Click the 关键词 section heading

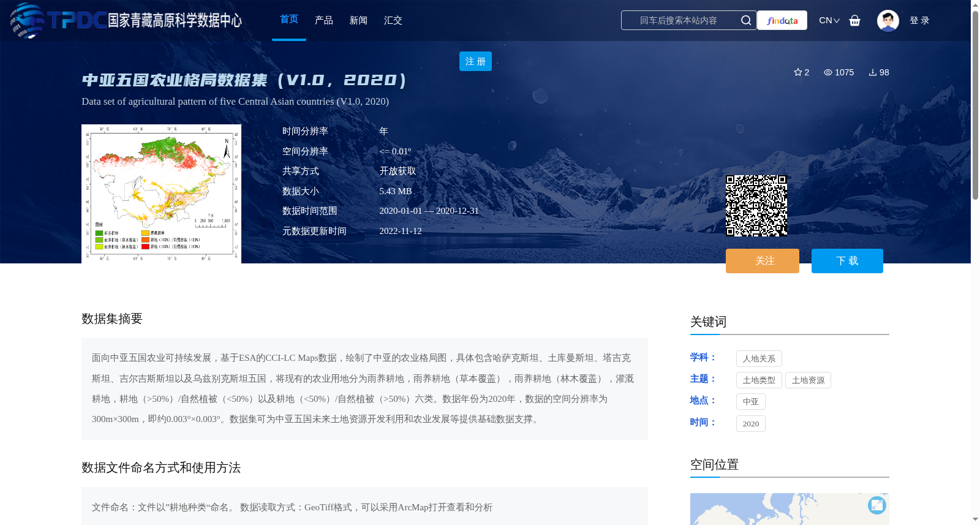[708, 322]
